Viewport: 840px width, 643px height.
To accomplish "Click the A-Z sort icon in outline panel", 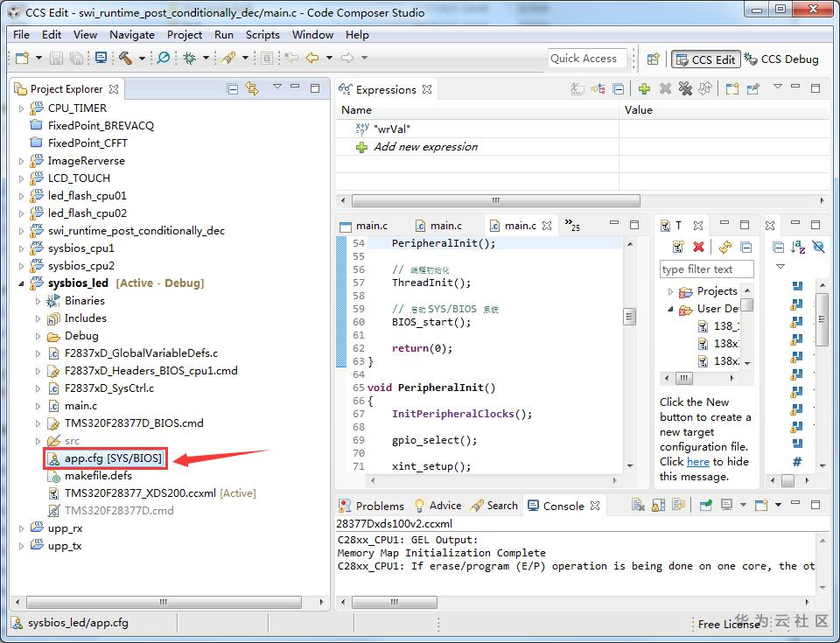I will point(798,248).
